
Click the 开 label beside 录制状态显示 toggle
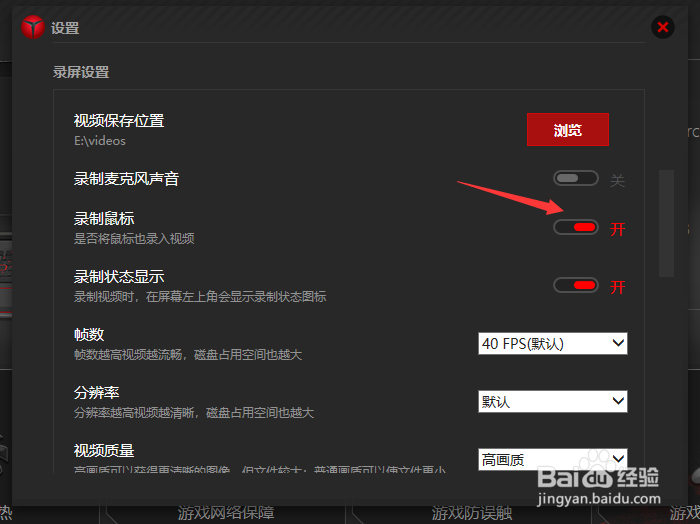point(617,287)
